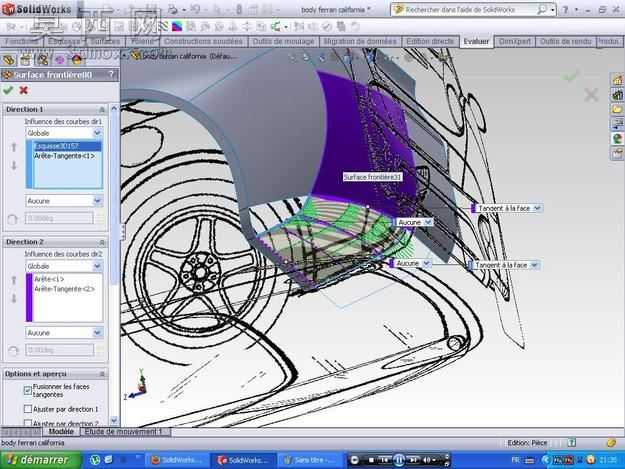Select the Modèle bottom tab
The width and height of the screenshot is (625, 469).
click(x=61, y=432)
